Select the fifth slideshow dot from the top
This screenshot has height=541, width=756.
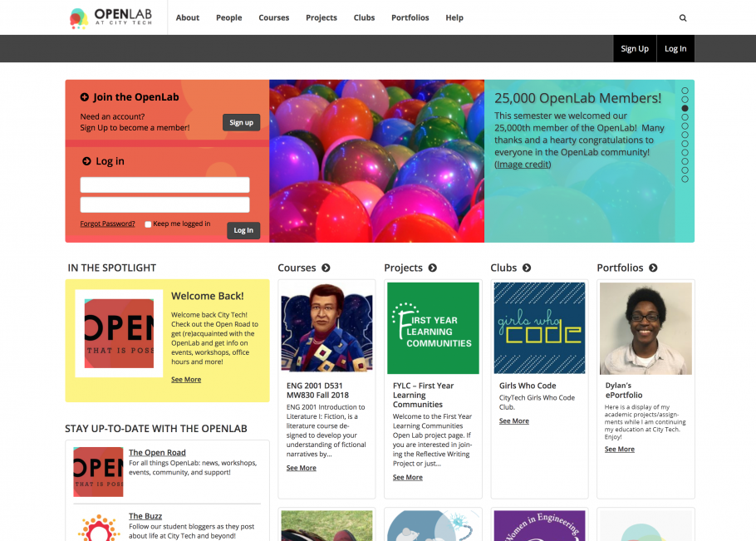coord(685,125)
